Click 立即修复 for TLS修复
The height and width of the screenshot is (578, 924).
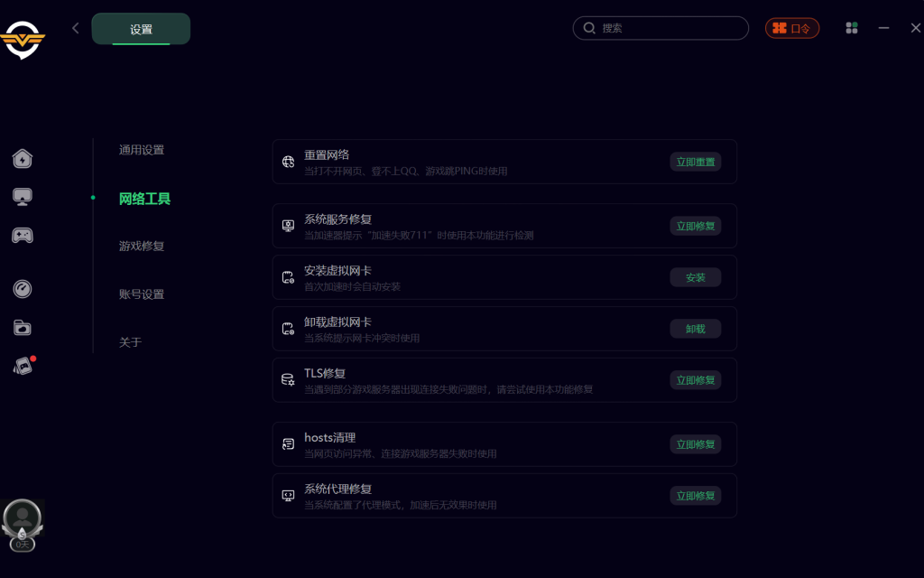coord(695,380)
